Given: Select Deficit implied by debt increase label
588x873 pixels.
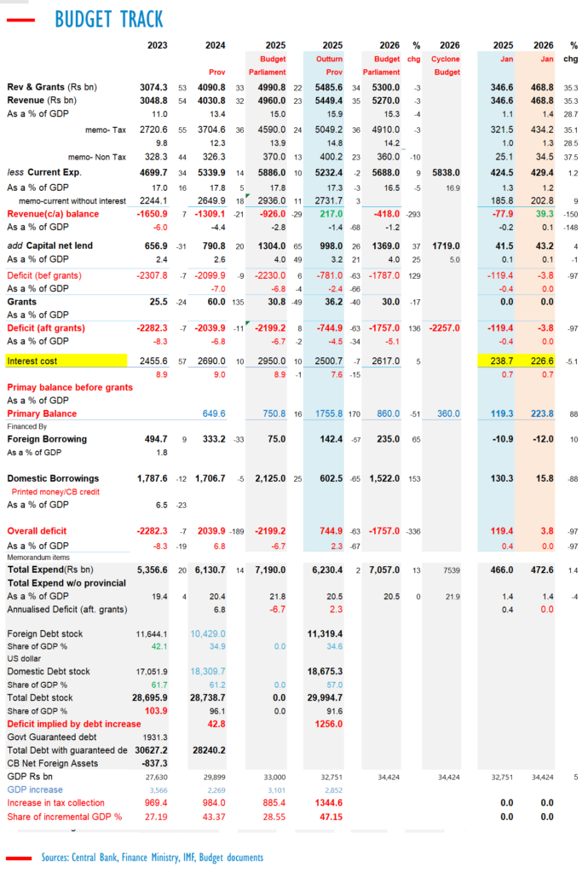Looking at the screenshot, I should (73, 723).
